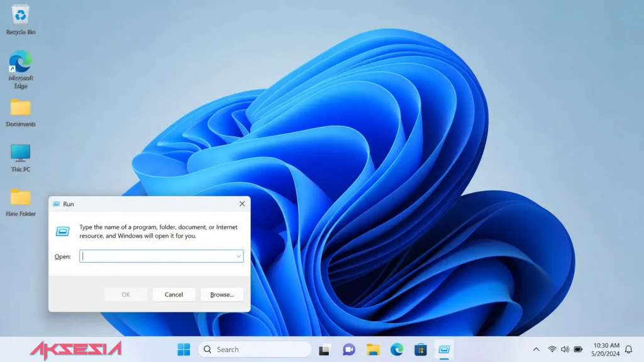Click the Cancel button in Run
644x362 pixels.
pos(174,294)
